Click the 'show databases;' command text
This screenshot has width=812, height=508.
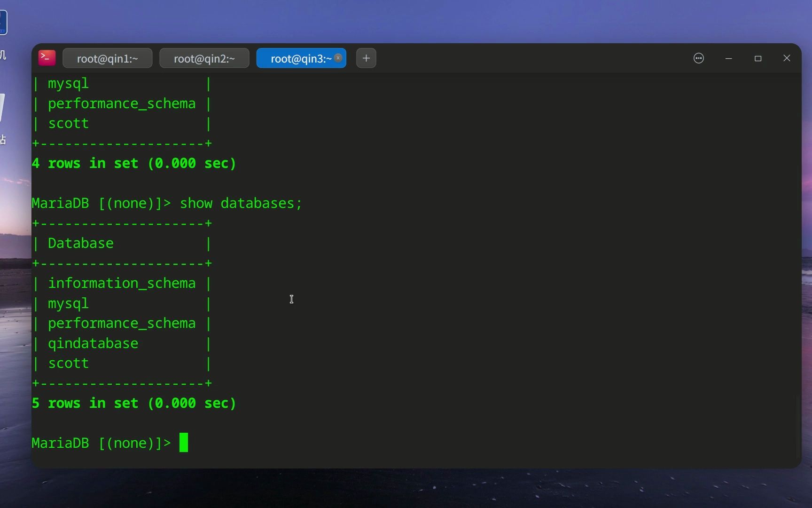pos(241,203)
